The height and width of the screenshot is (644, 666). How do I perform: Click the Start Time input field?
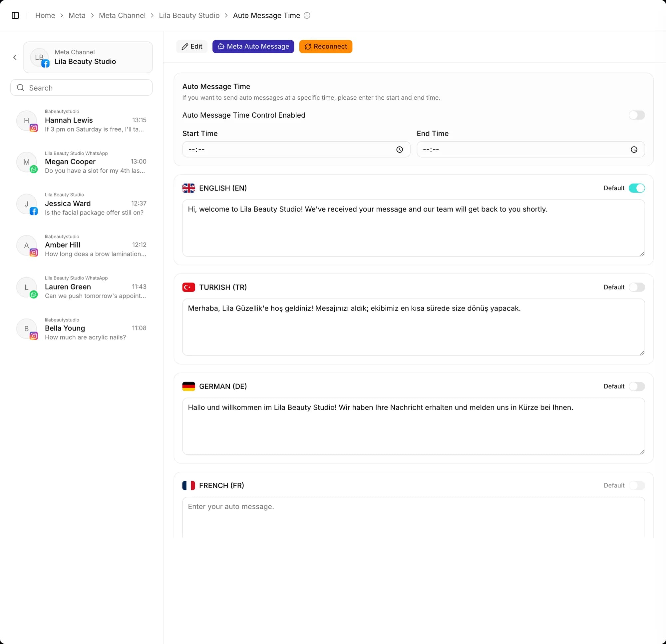click(x=296, y=150)
